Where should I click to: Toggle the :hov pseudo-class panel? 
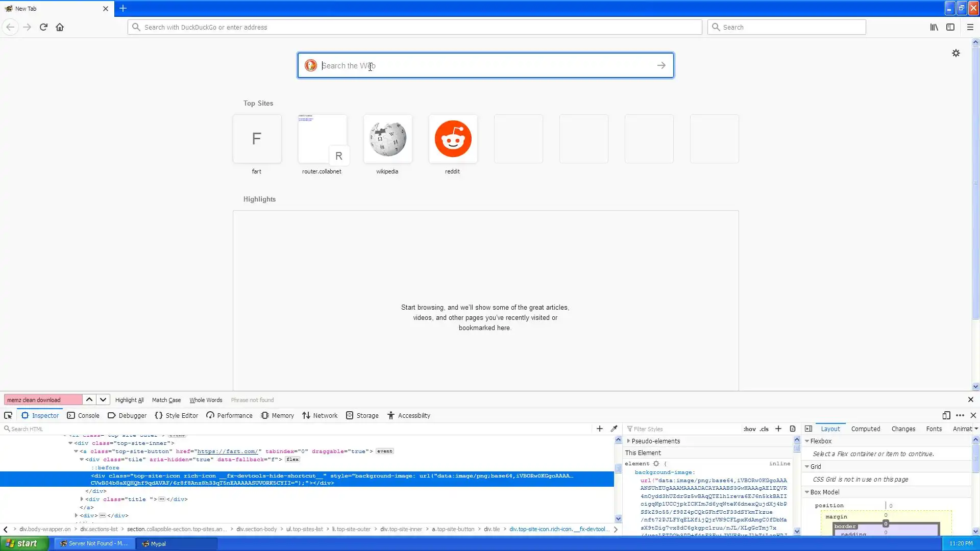(x=749, y=429)
